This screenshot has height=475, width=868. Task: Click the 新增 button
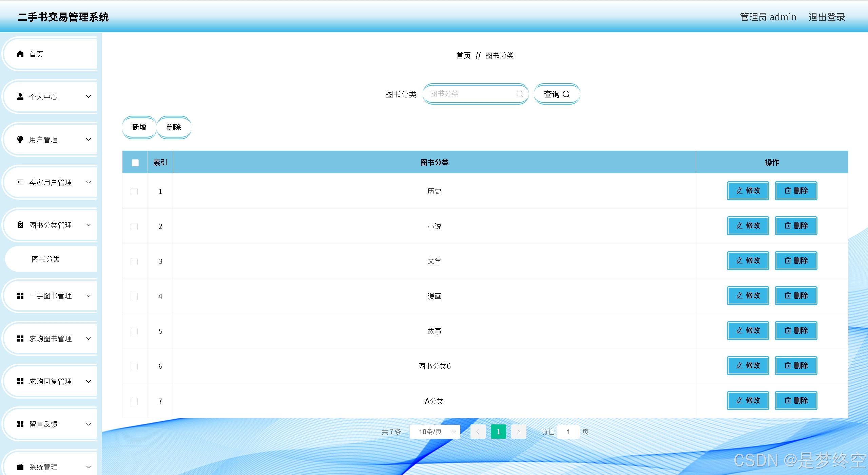(x=139, y=127)
